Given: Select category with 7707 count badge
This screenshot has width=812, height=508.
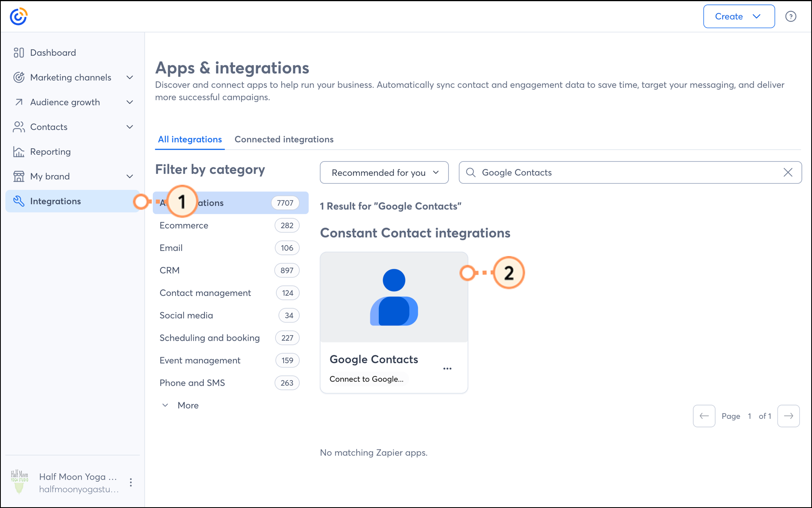Looking at the screenshot, I should (x=231, y=203).
